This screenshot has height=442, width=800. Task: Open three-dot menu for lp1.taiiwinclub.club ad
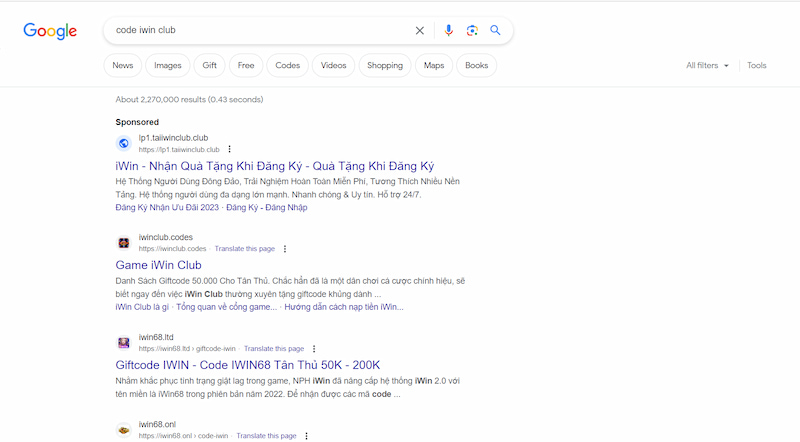[229, 149]
